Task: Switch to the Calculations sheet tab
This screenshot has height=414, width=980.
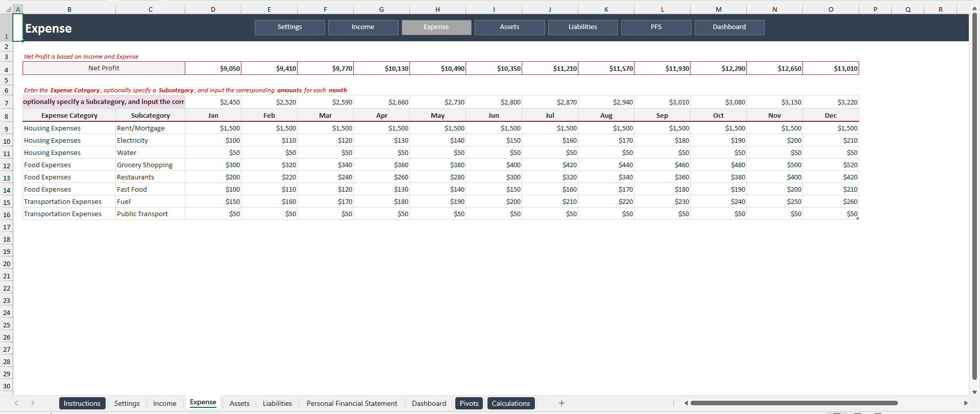Action: pos(511,403)
